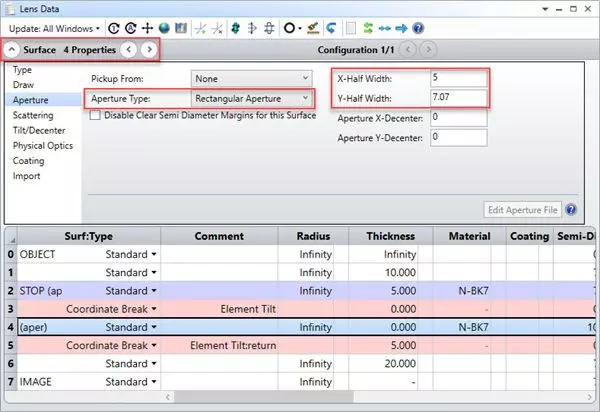The image size is (600, 412).
Task: Click the Aperture Y-Decenter input field
Action: pyautogui.click(x=458, y=137)
